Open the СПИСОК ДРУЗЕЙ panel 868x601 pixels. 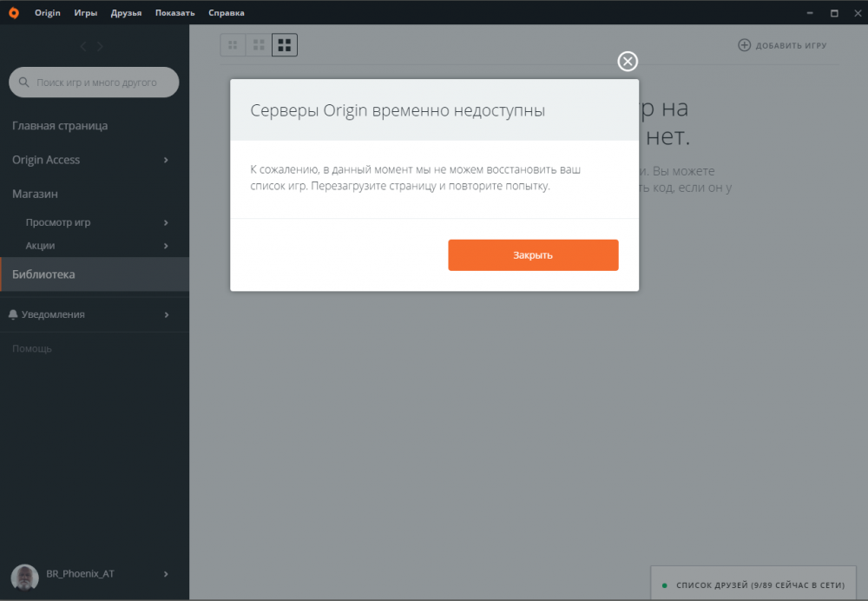pos(753,584)
